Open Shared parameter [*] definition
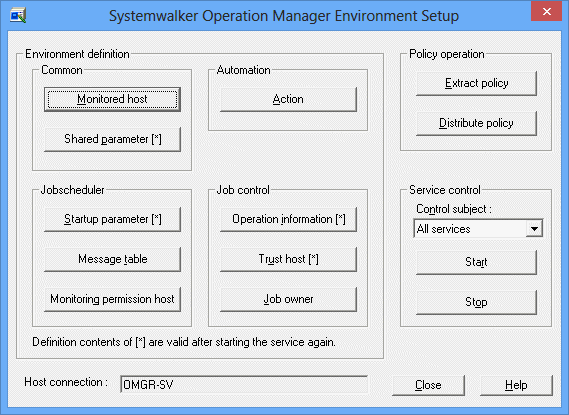This screenshot has height=415, width=569. (112, 139)
